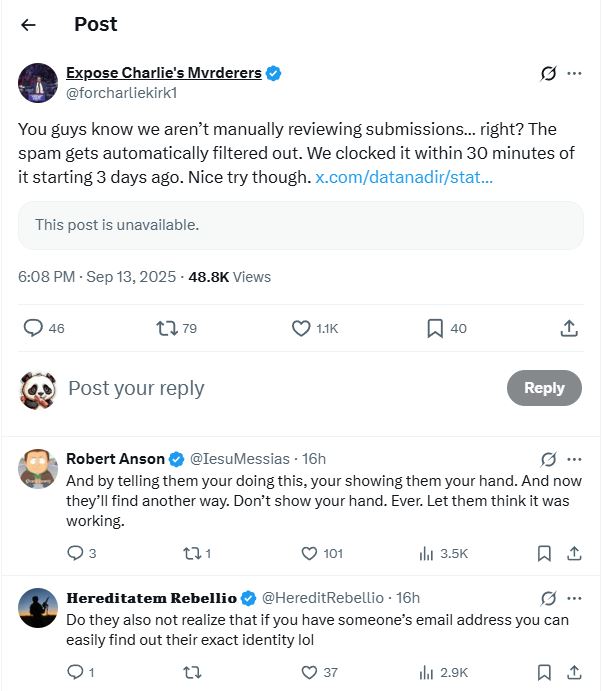Click the back arrow icon
The height and width of the screenshot is (691, 602).
[28, 25]
